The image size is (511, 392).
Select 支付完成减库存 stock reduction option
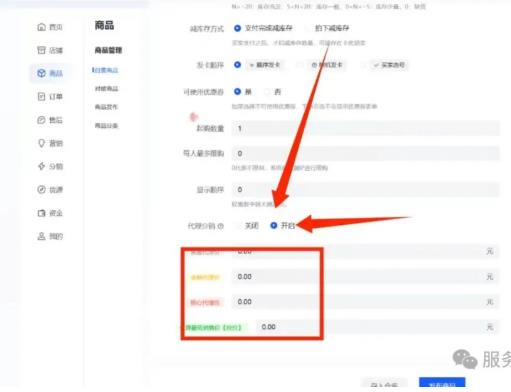(x=237, y=28)
